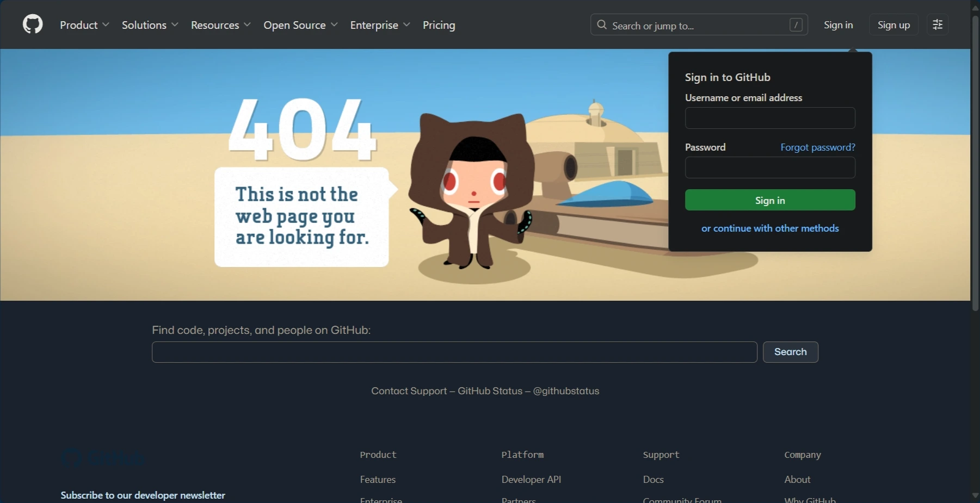This screenshot has width=980, height=503.
Task: Click the magnifier icon in search bar
Action: click(602, 25)
